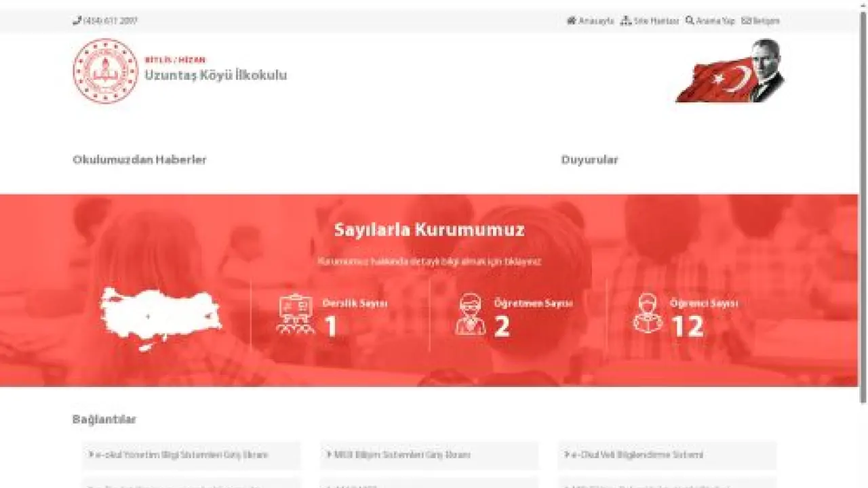
Task: Open e-okul Yönetim Bilgi Sistemleri Giriş Ekranı link
Action: 191,455
